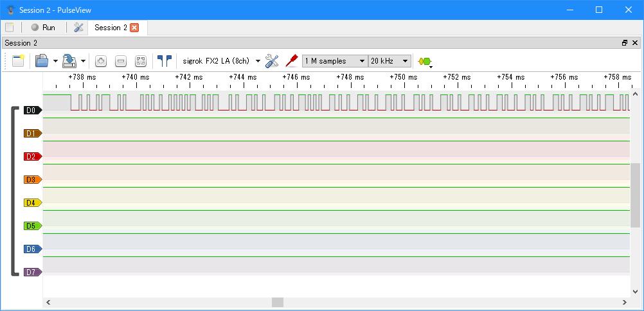The height and width of the screenshot is (311, 644).
Task: Click the PulseView title bar app icon
Action: (10, 10)
